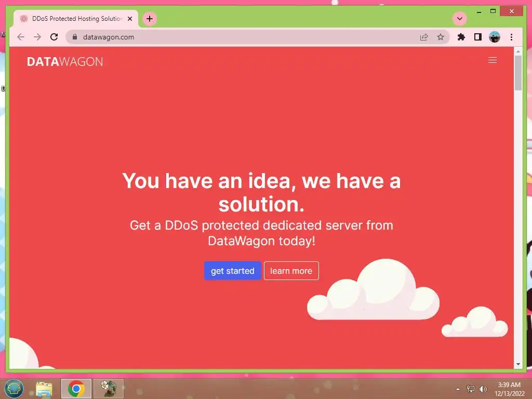
Task: Open the network tray icon
Action: click(471, 389)
